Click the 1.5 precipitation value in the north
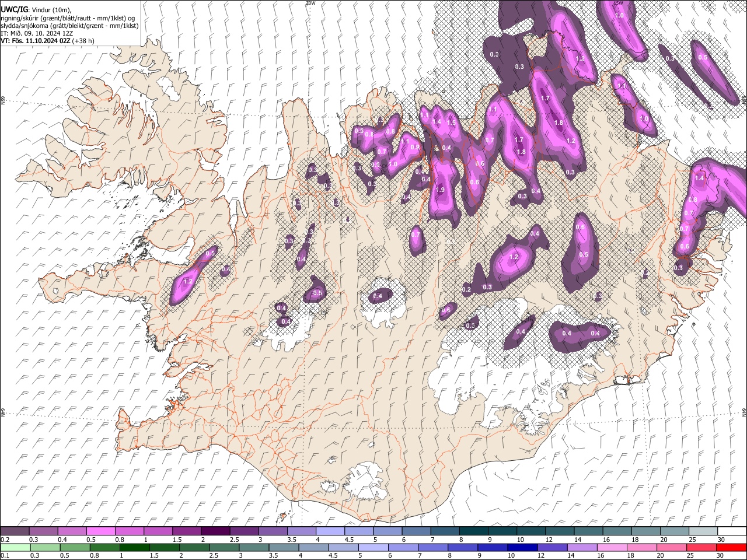Screen dimensions: 747x560 tap(451, 123)
